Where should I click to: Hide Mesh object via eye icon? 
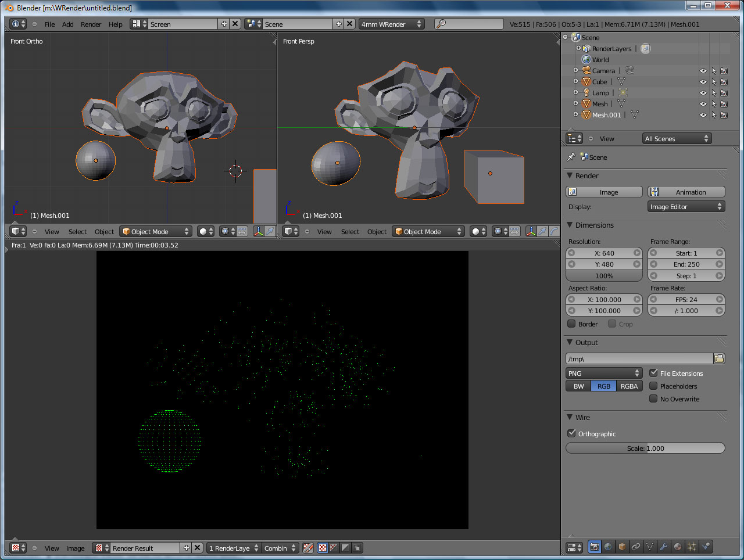tap(703, 104)
